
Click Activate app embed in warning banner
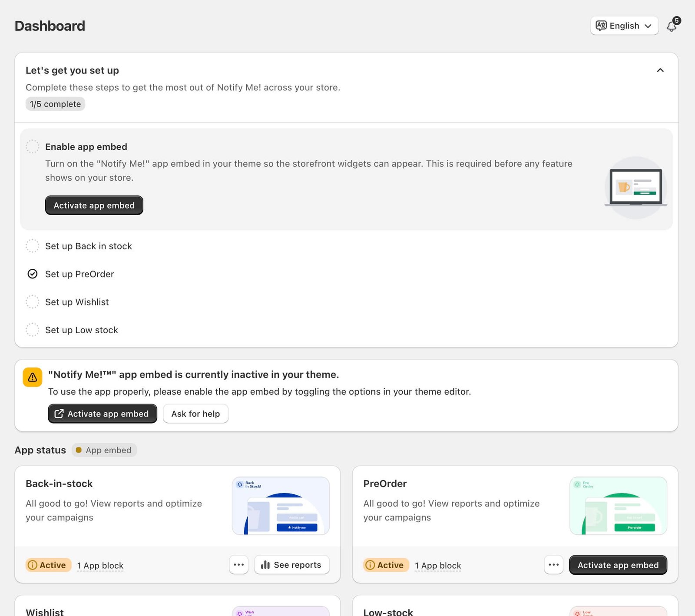[x=103, y=414]
